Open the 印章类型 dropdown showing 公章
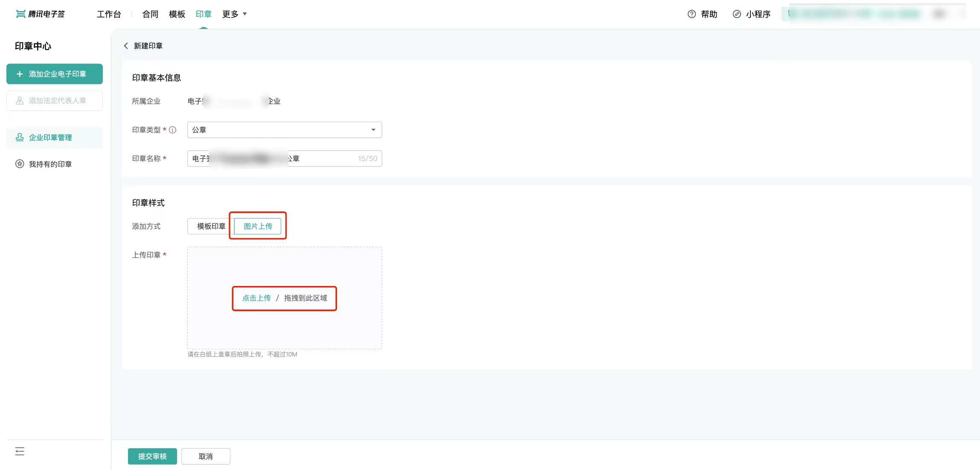The width and height of the screenshot is (980, 470). pyautogui.click(x=285, y=130)
